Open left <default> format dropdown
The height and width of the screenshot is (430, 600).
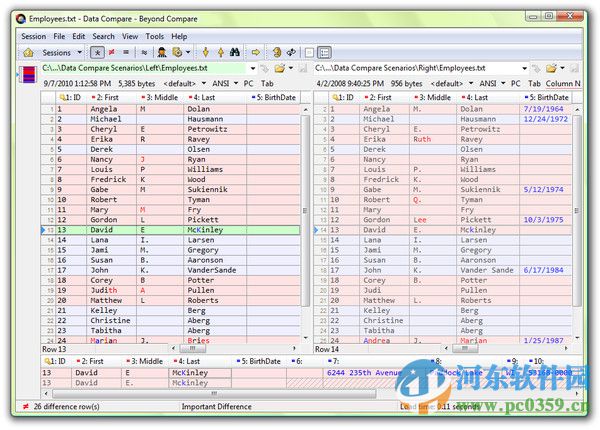tap(184, 83)
